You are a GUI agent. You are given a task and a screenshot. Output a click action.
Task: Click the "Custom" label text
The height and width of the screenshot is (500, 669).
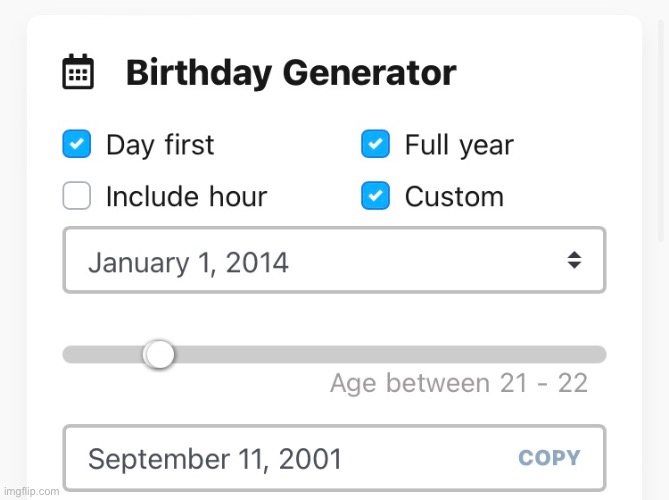point(454,196)
